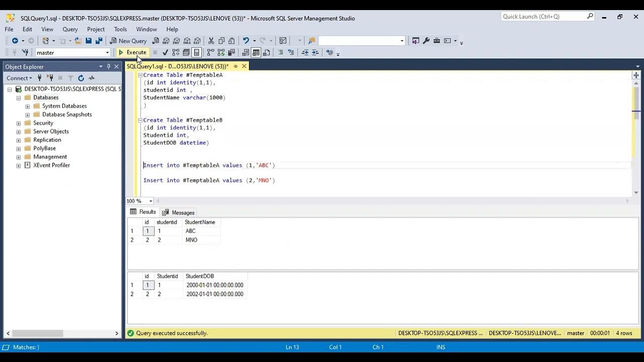Click the Save floppy disk icon
644x362 pixels.
[x=89, y=41]
